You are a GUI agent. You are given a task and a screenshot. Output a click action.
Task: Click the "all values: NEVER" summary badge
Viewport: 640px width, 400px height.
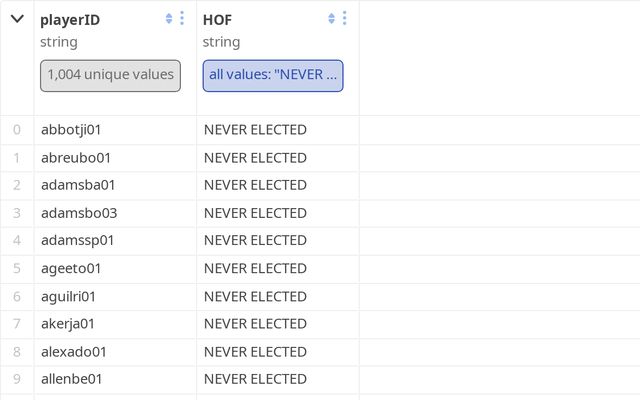(x=273, y=75)
